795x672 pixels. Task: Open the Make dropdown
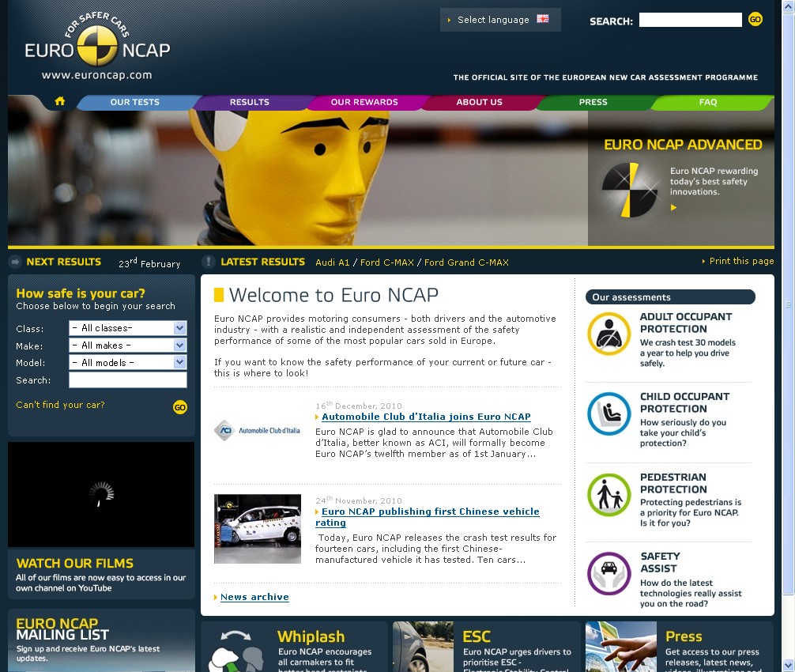[128, 345]
